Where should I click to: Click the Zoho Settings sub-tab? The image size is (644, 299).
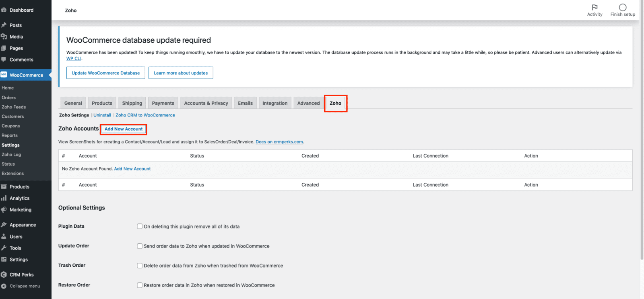pyautogui.click(x=74, y=115)
